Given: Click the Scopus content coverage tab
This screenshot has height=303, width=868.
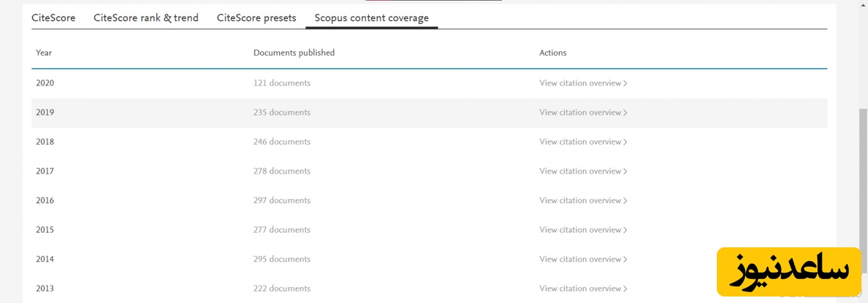Looking at the screenshot, I should [371, 18].
